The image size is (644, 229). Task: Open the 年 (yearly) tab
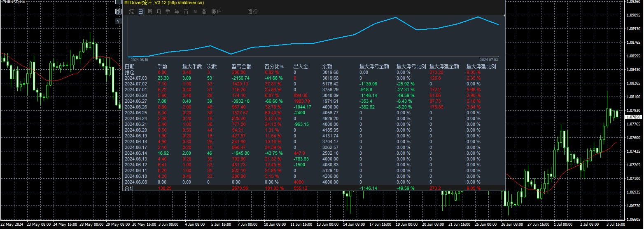click(177, 12)
